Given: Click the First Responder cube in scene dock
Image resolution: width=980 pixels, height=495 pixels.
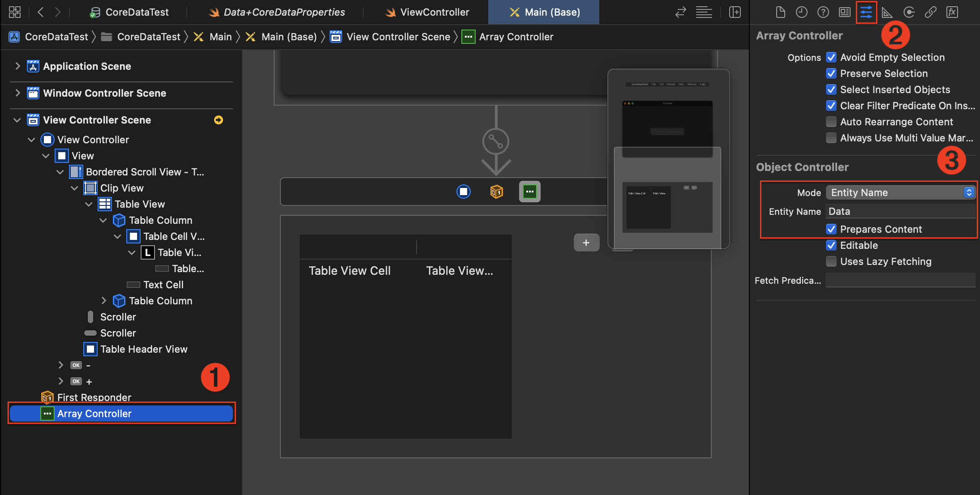Looking at the screenshot, I should coord(496,192).
